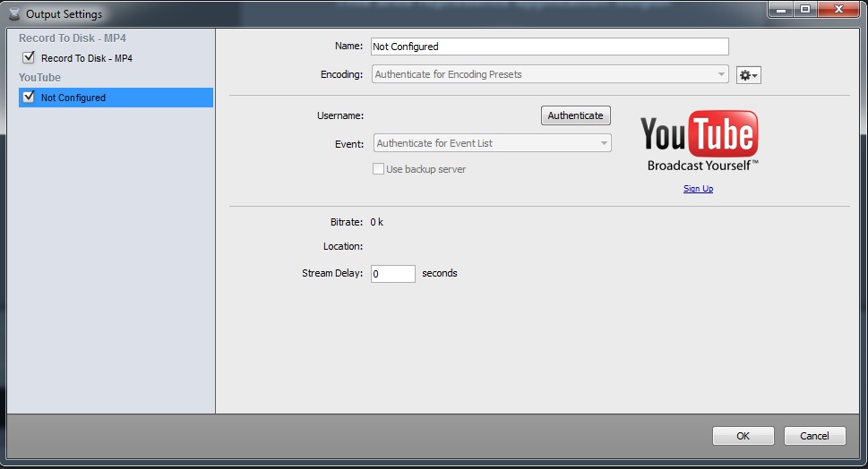Expand the Encoding presets dropdown
Image resolution: width=868 pixels, height=469 pixels.
(550, 74)
